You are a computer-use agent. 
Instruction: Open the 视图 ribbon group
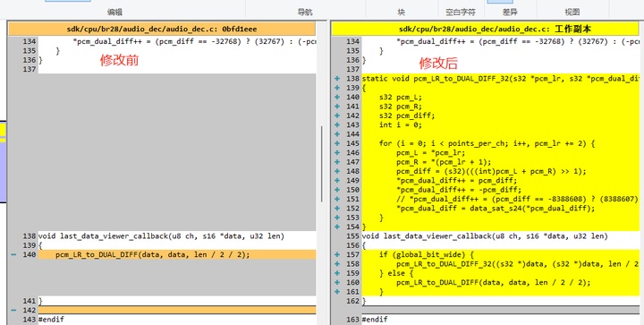(572, 13)
